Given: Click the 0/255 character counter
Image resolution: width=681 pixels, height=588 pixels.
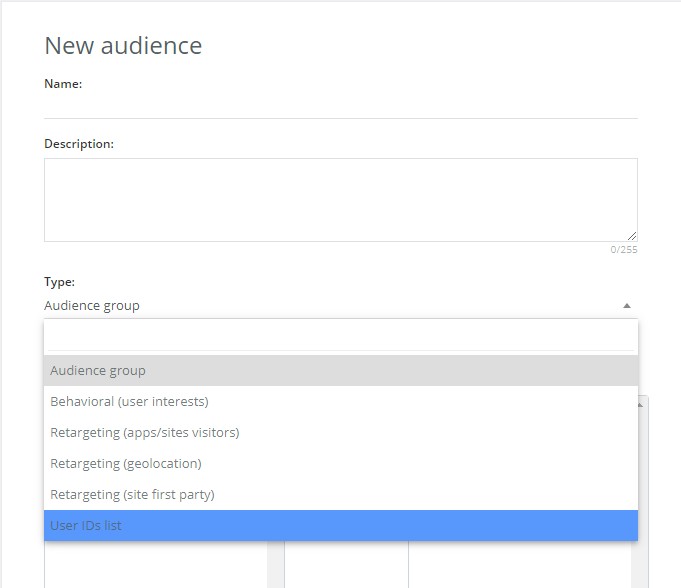Looking at the screenshot, I should pos(624,250).
